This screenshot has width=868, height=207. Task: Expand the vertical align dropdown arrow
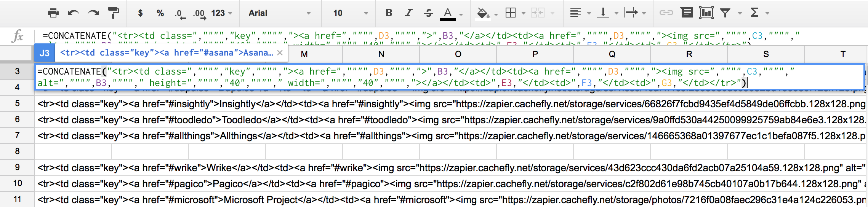coord(617,14)
